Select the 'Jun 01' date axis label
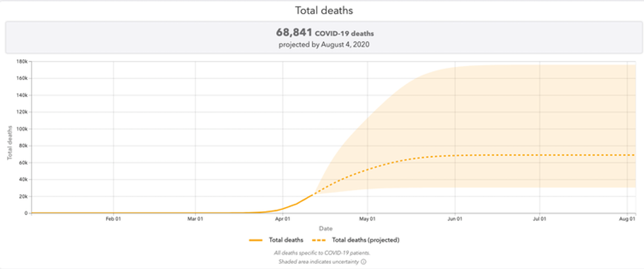Screen dimensions: 644x269 click(x=455, y=218)
